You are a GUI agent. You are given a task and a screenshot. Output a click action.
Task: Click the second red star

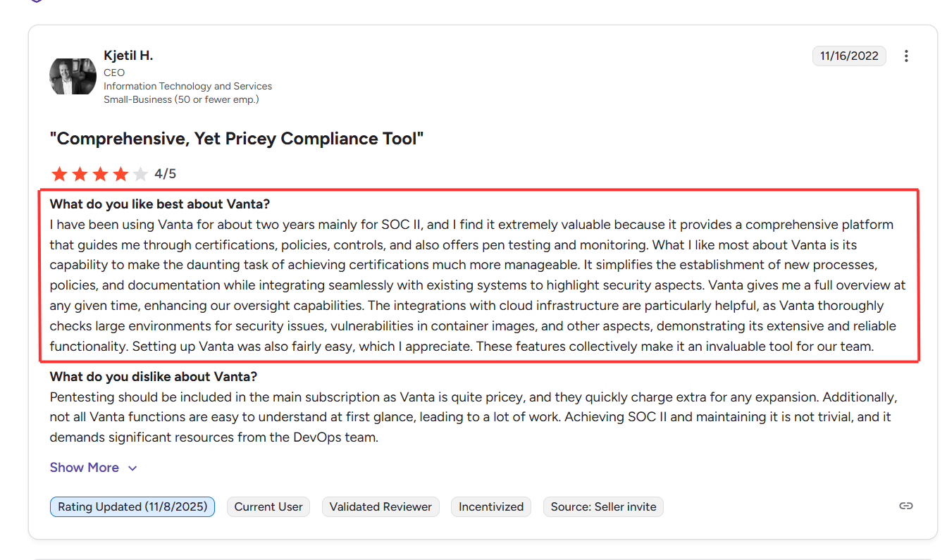tap(80, 173)
